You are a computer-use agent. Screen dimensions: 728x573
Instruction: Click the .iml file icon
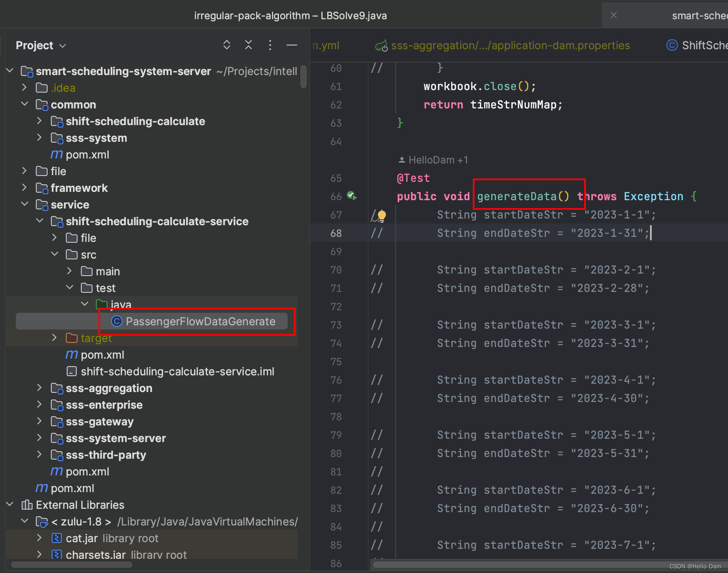[72, 371]
